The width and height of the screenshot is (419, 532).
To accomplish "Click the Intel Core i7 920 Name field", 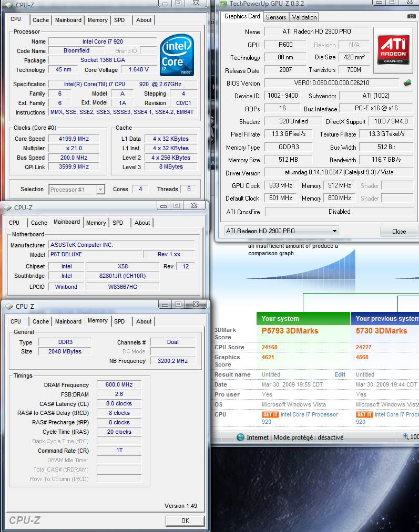I will 103,41.
